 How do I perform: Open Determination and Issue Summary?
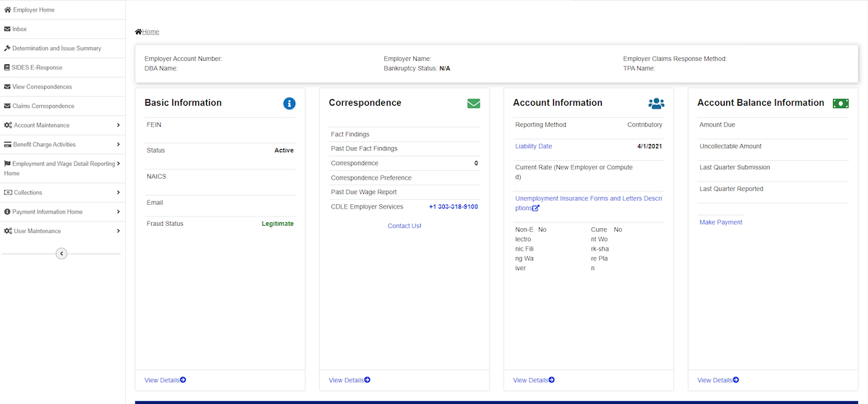pyautogui.click(x=56, y=49)
